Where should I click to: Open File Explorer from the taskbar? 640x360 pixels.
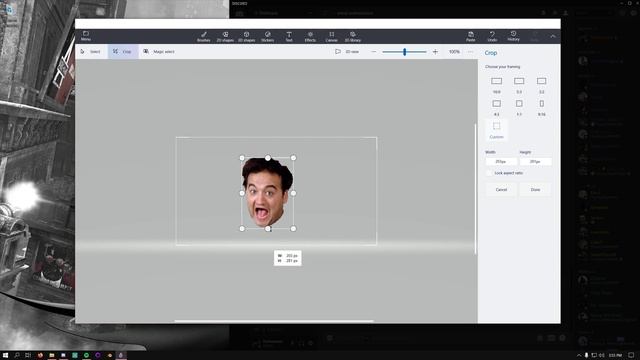[x=51, y=356]
